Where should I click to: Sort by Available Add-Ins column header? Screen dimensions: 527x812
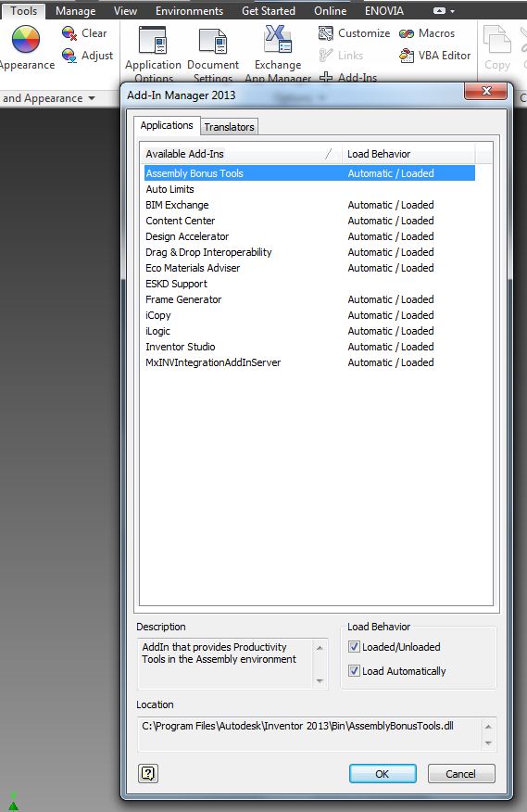point(241,154)
